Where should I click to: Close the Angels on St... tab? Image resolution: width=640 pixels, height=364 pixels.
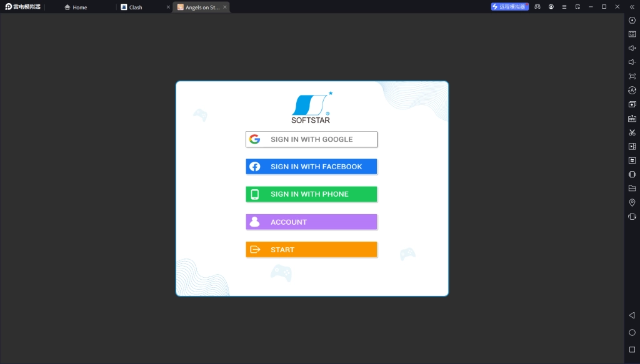coord(225,7)
